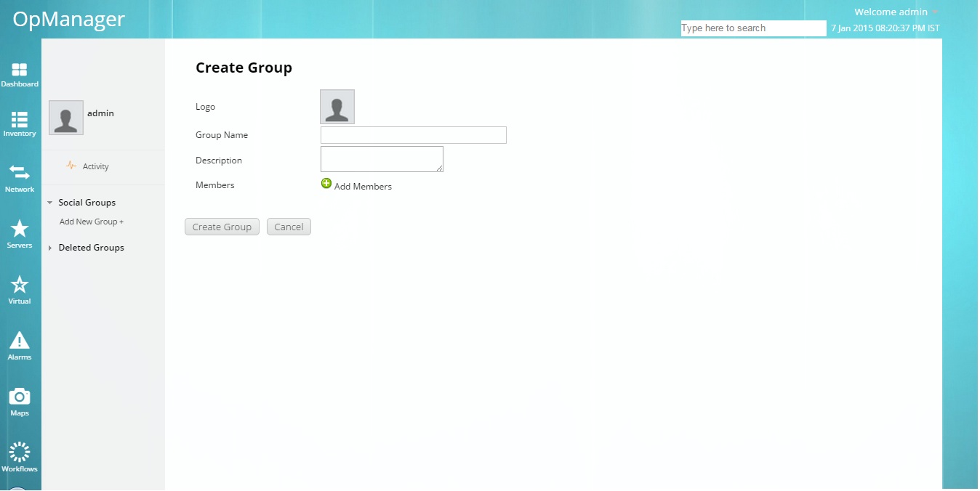Click the group Logo placeholder image
980x491 pixels.
click(x=337, y=106)
